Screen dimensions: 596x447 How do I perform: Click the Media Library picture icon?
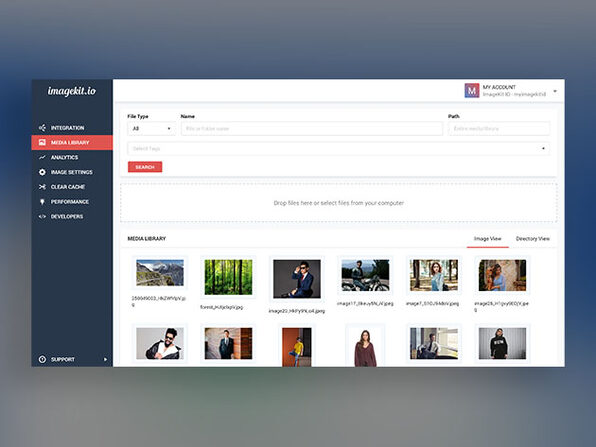(x=42, y=142)
